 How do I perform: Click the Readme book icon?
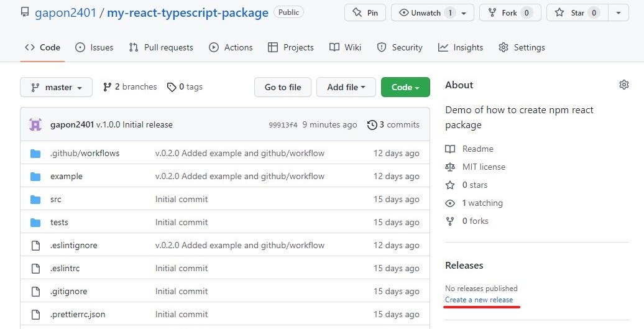[x=450, y=149]
